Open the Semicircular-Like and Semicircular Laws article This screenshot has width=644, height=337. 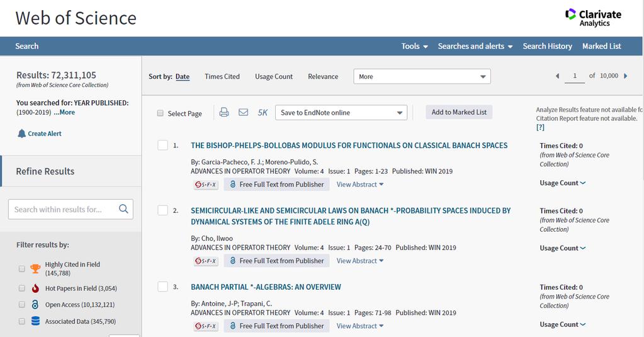pos(351,216)
